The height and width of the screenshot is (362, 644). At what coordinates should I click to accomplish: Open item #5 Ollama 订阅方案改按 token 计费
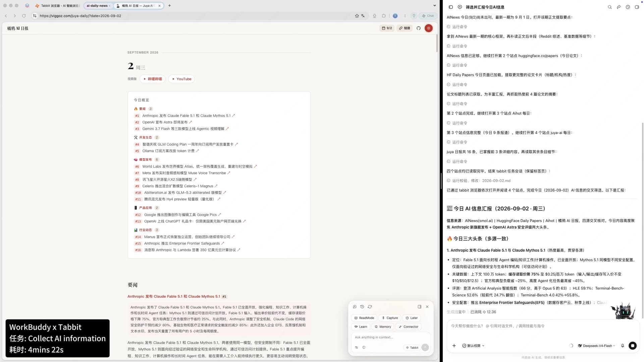click(x=170, y=151)
